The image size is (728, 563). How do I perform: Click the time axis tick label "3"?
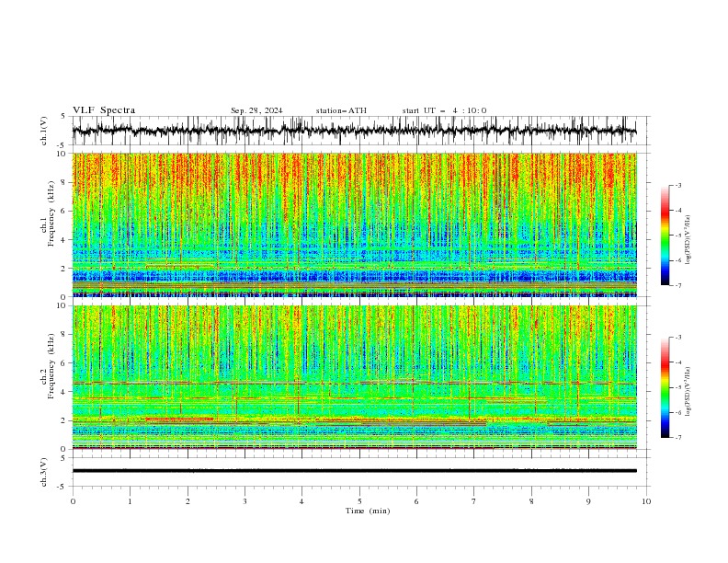[x=245, y=501]
